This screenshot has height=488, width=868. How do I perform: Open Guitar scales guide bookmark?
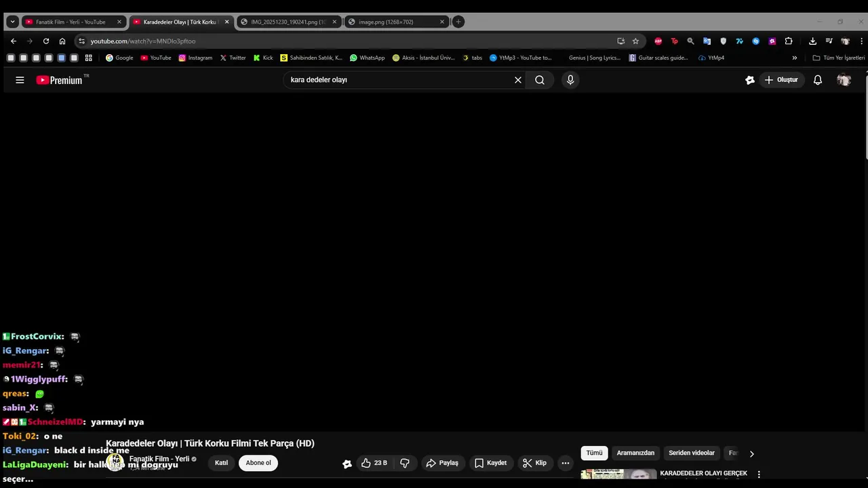click(658, 58)
